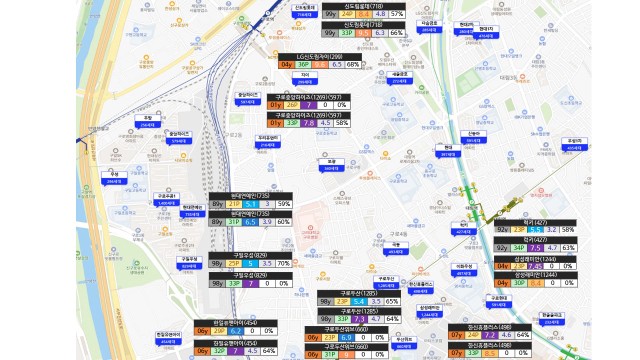Click the 구일우성(829) card with 25P
Viewport: 640px width, 360px height.
pyautogui.click(x=251, y=260)
